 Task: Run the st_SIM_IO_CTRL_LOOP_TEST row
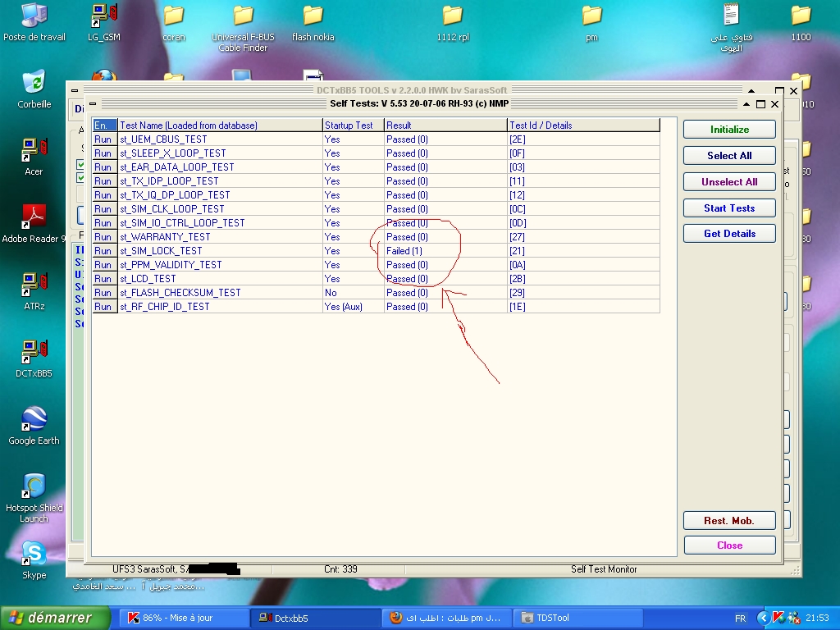coord(104,223)
